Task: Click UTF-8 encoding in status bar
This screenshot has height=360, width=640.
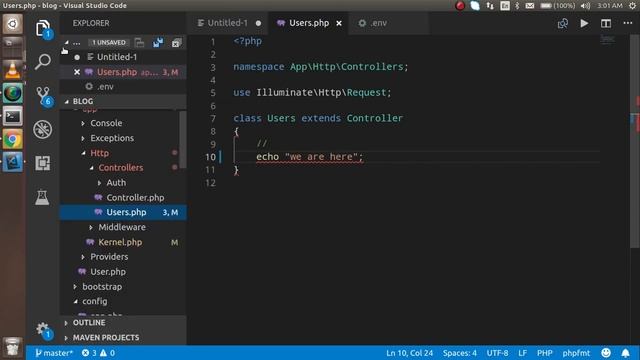Action: (497, 353)
